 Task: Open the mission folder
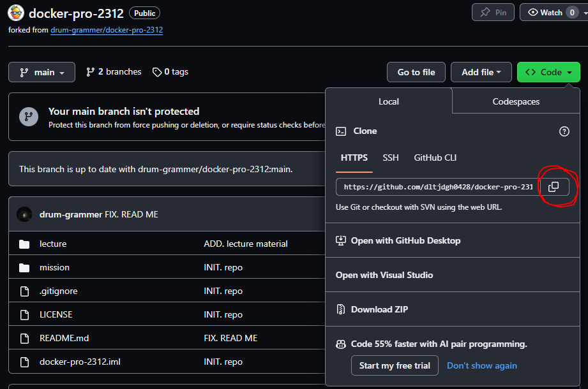point(54,268)
